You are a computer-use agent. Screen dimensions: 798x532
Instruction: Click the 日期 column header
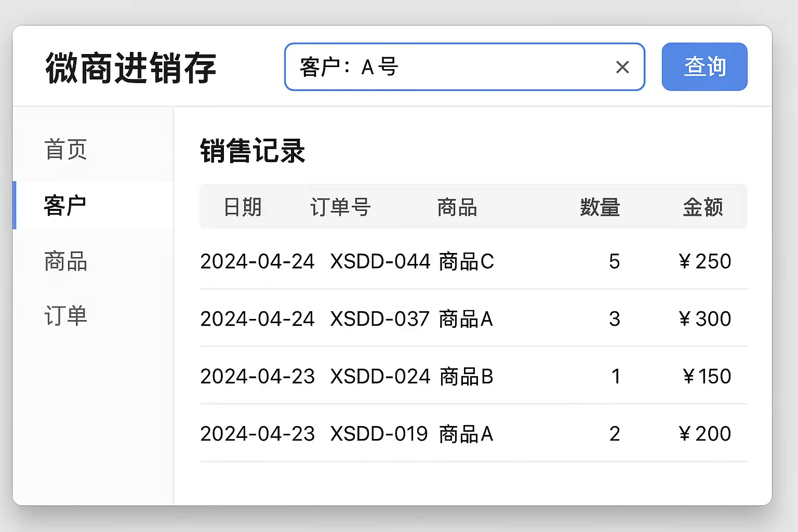[x=242, y=207]
